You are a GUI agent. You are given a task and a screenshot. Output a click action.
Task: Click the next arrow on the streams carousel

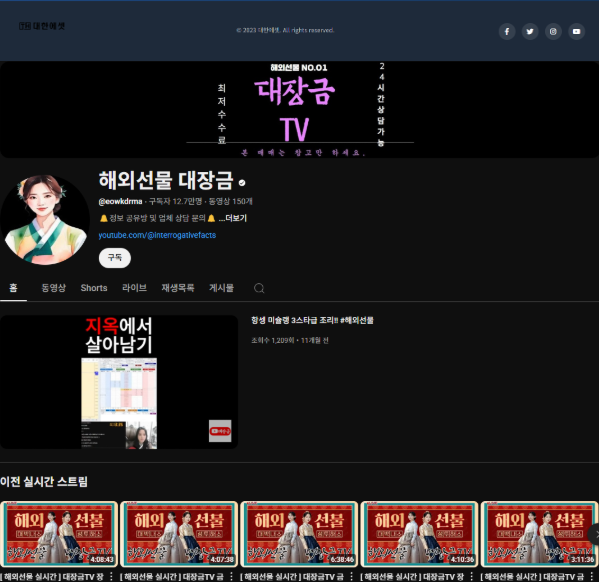pyautogui.click(x=594, y=534)
